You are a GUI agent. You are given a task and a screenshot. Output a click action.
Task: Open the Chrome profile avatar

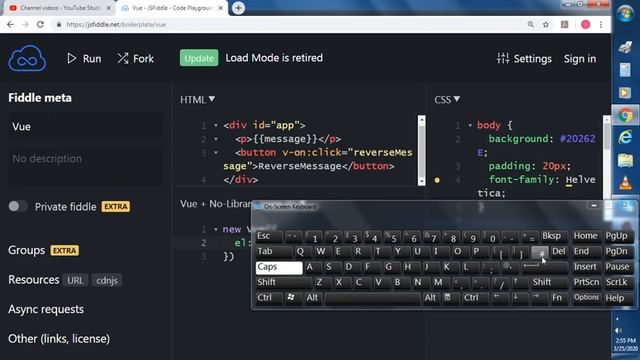(585, 24)
